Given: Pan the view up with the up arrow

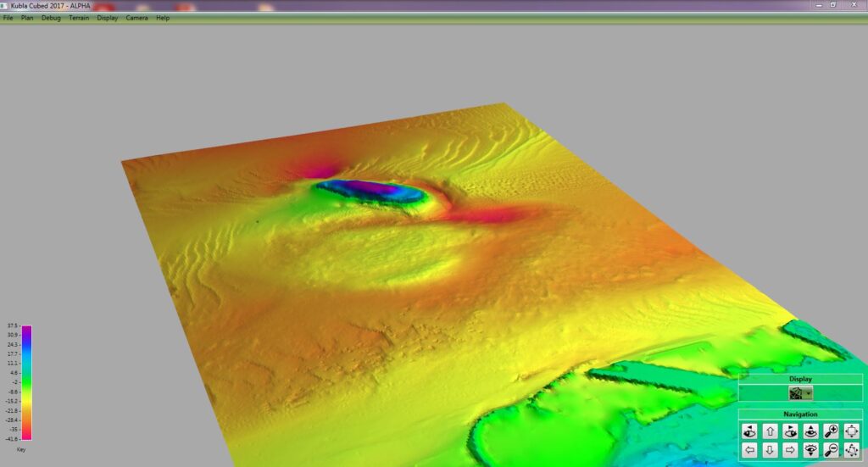Looking at the screenshot, I should pos(770,431).
